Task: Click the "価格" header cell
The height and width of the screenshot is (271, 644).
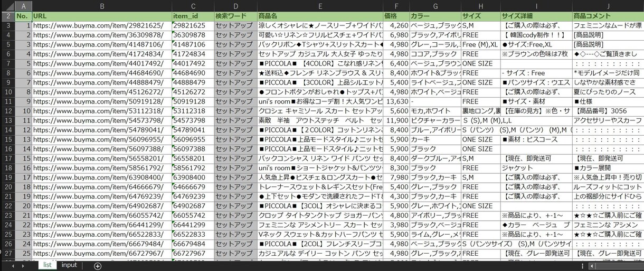Action: tap(396, 16)
